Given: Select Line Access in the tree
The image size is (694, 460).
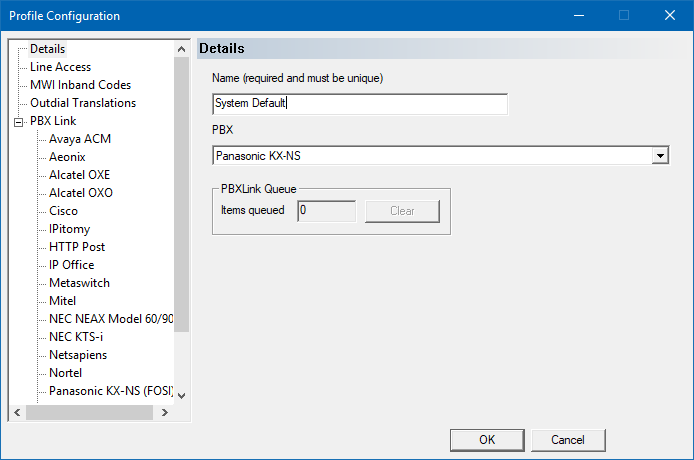Looking at the screenshot, I should tap(61, 67).
